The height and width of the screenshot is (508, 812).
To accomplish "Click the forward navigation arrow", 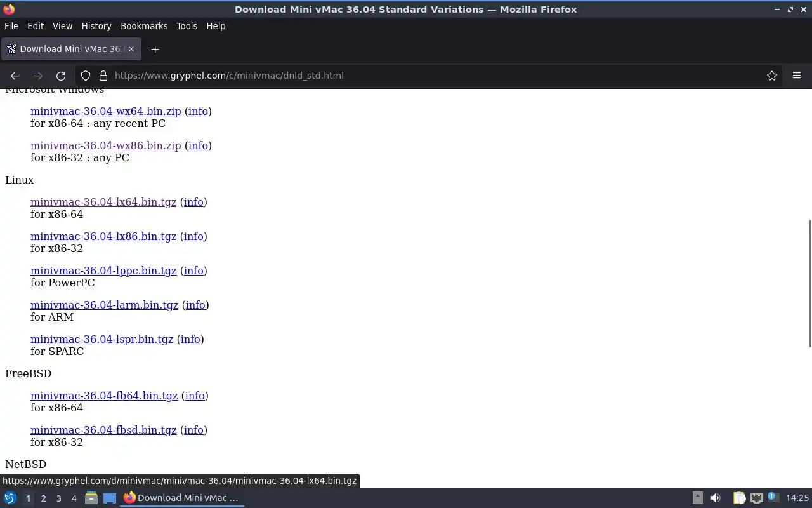I will click(x=38, y=76).
